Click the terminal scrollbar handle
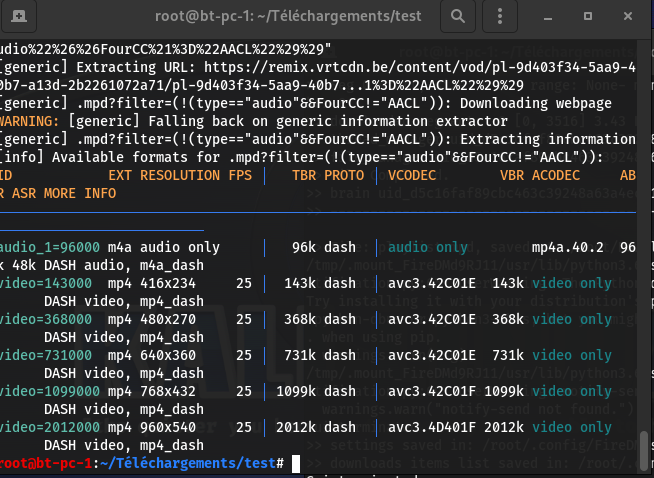This screenshot has width=654, height=478. [644, 450]
